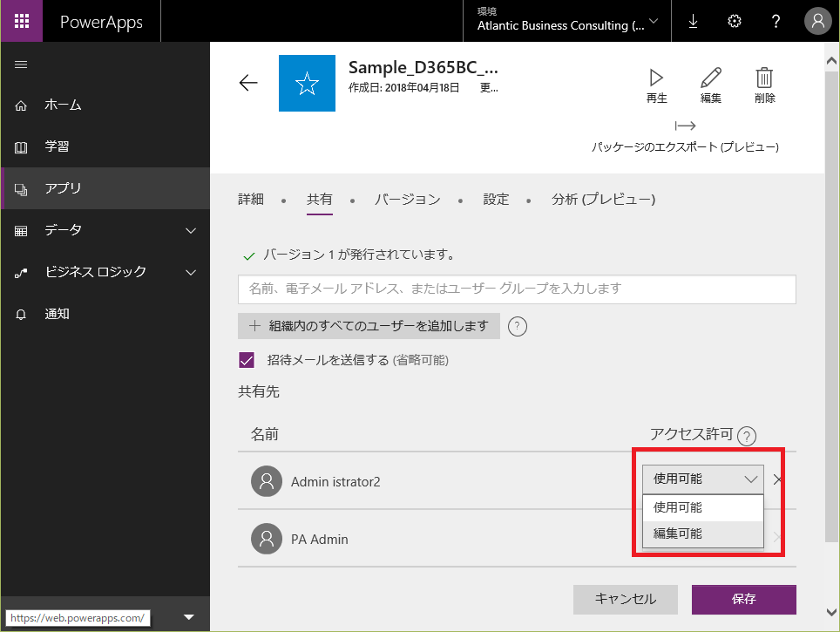This screenshot has height=632, width=840.
Task: Open settings gear icon in header
Action: [x=735, y=21]
